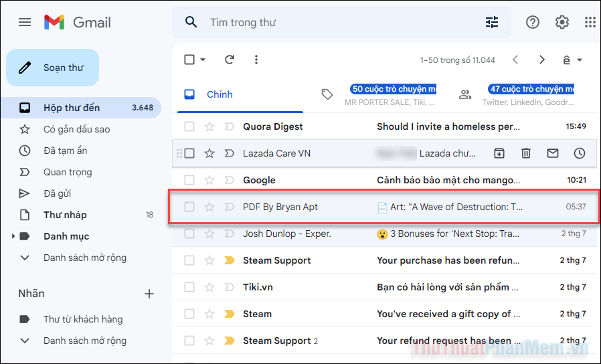Screen dimensions: 601x364
Task: Open the input tools language dropdown
Action: point(580,60)
